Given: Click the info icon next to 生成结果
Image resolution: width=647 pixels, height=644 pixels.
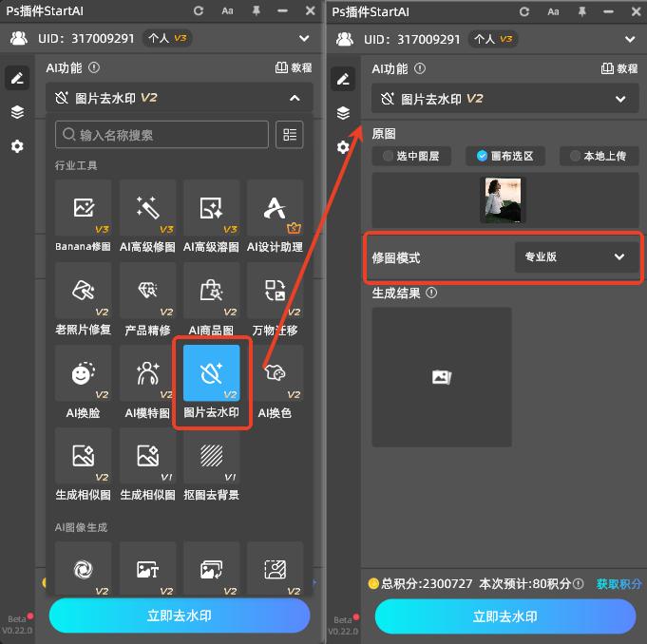Looking at the screenshot, I should click(x=431, y=293).
